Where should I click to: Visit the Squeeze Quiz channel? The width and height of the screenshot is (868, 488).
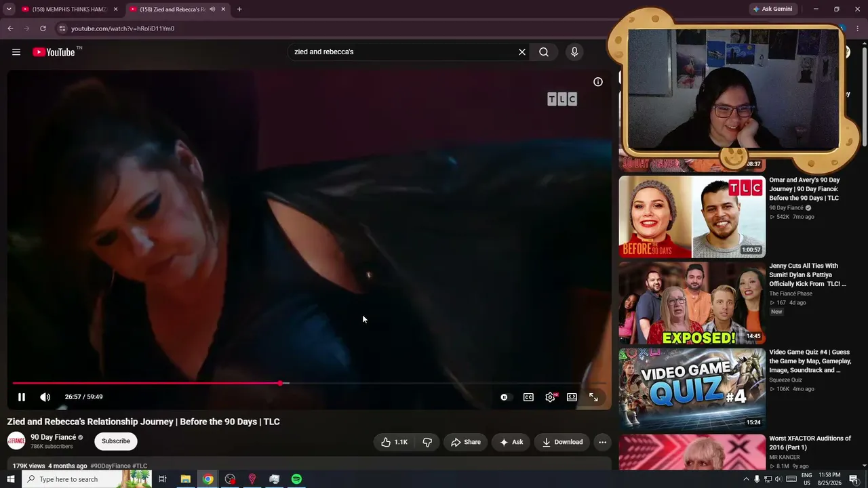click(785, 380)
